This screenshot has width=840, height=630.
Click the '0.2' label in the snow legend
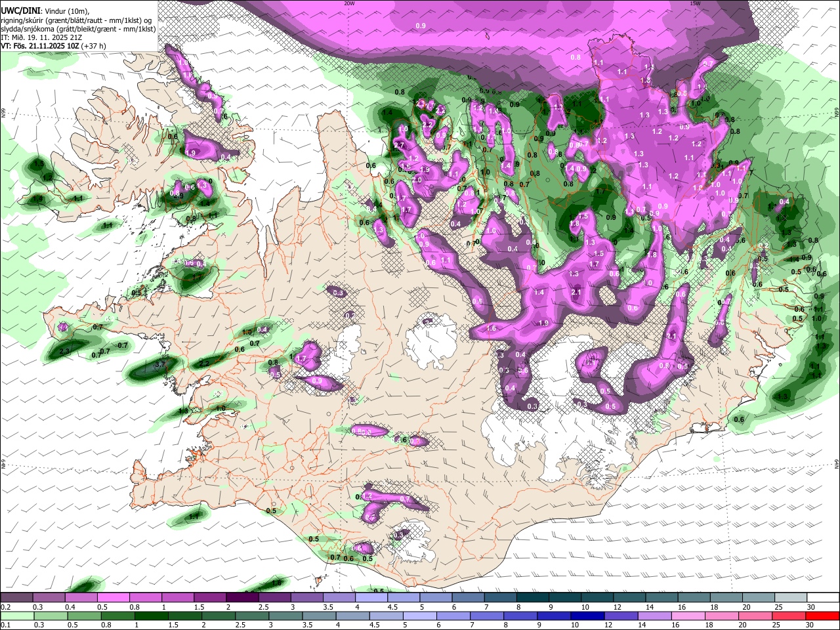pyautogui.click(x=6, y=607)
